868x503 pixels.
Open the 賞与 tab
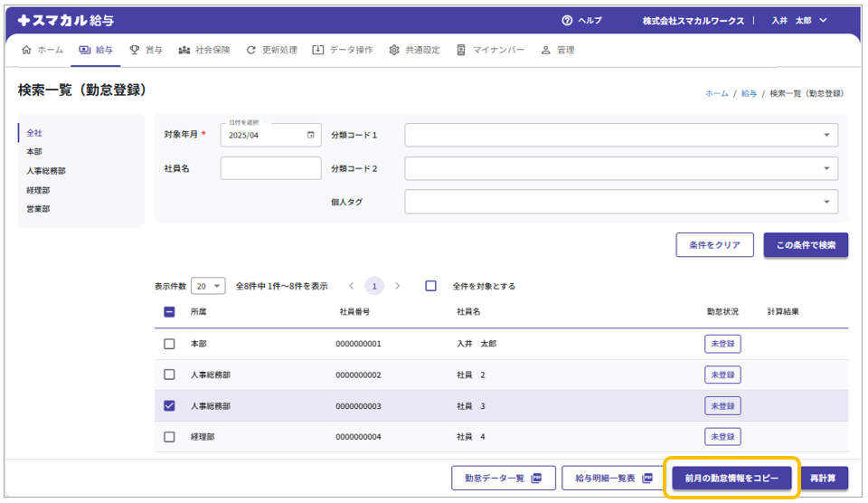(146, 50)
